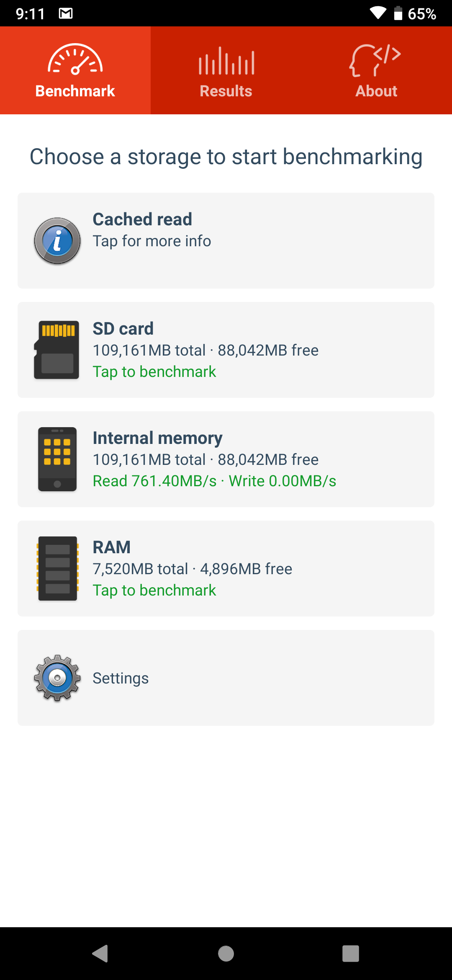Select the Benchmark tab label
Image resolution: width=452 pixels, height=980 pixels.
(75, 91)
